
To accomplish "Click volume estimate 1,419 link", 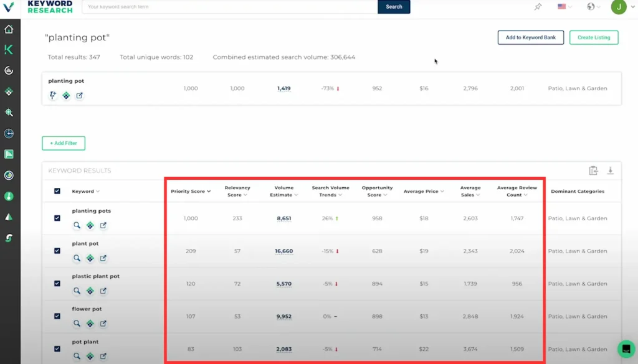I will [x=284, y=88].
